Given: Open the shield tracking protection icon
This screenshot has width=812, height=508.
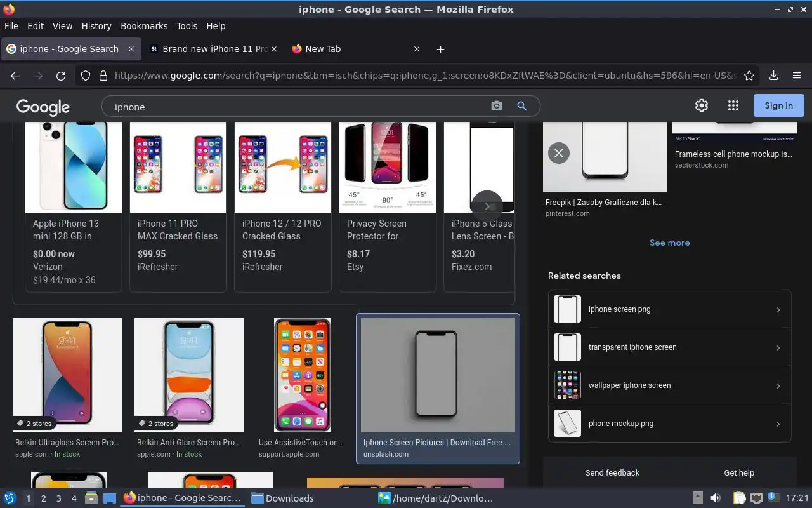Looking at the screenshot, I should coord(85,76).
